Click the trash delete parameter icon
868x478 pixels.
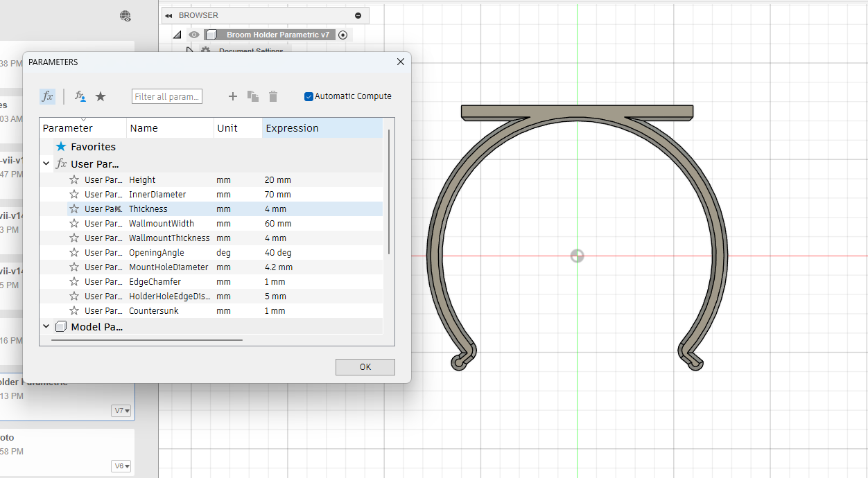pos(273,97)
